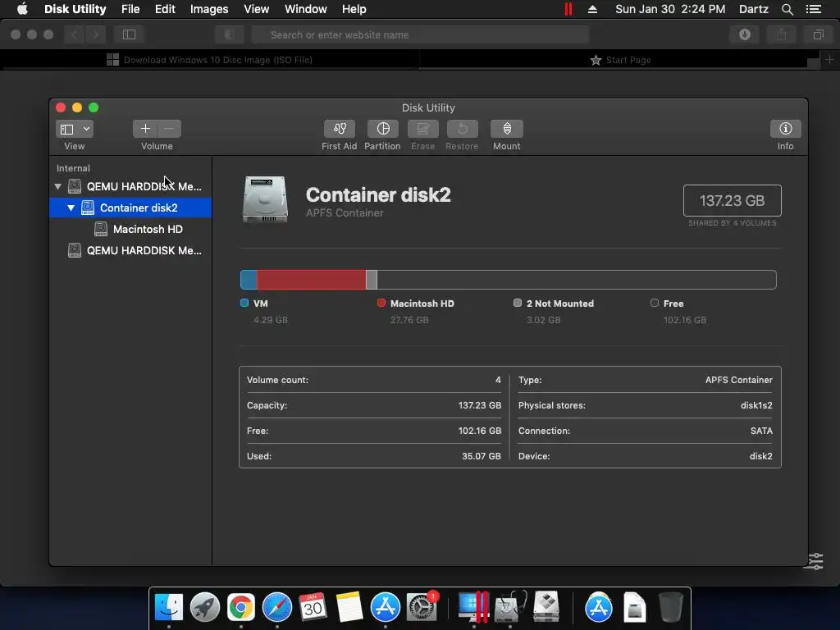This screenshot has height=630, width=840.
Task: Click the 137.23 GB capacity box
Action: pos(732,200)
